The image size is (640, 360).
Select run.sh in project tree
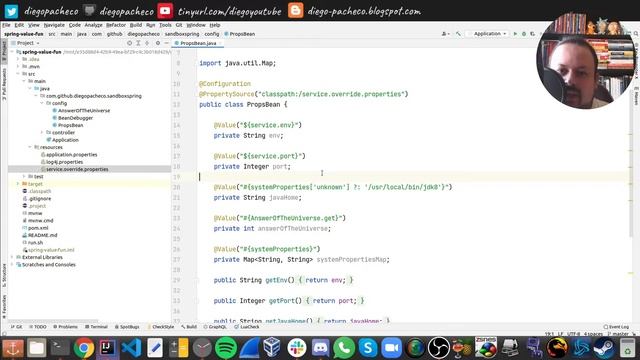[35, 243]
